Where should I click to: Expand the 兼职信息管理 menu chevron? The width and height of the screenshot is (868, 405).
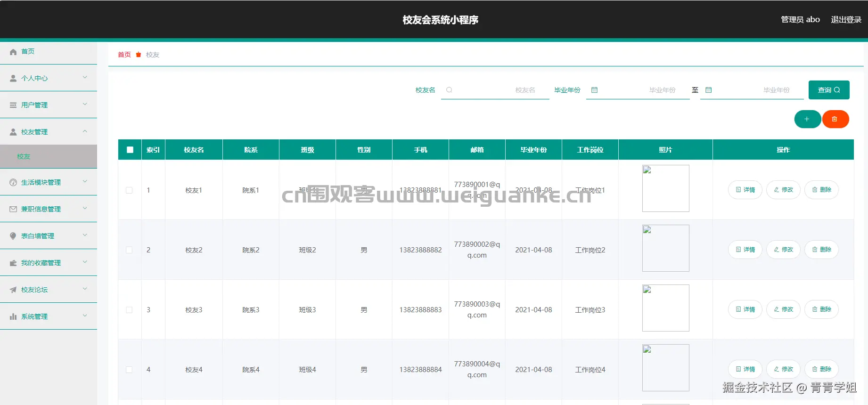coord(85,209)
